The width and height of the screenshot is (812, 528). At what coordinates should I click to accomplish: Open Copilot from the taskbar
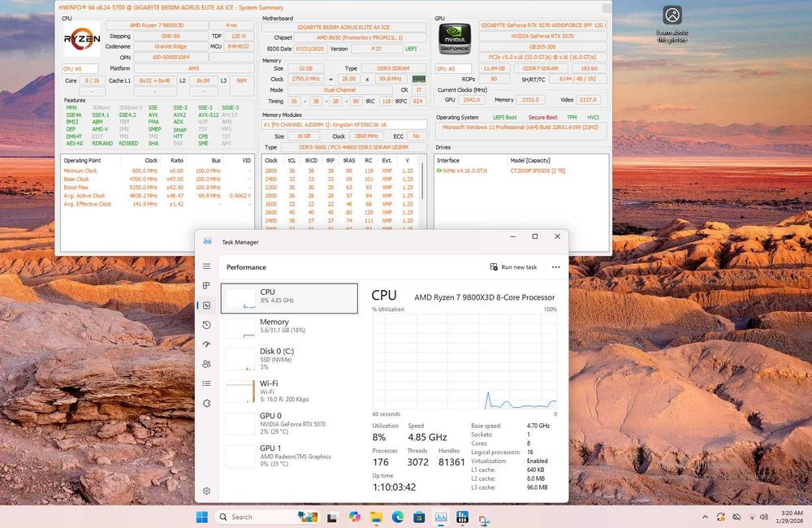pos(354,517)
